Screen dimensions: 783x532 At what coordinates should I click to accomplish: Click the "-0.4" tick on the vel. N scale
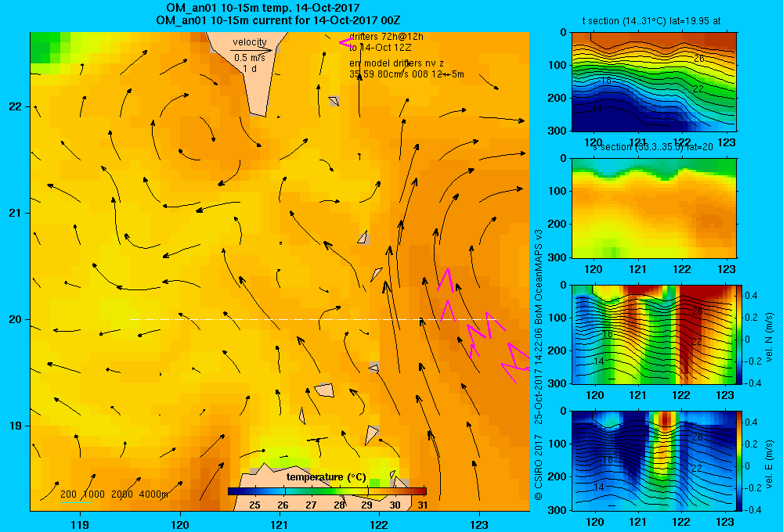click(752, 383)
